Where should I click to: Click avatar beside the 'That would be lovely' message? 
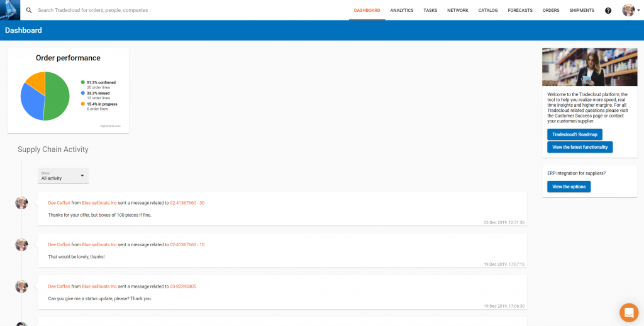point(21,245)
